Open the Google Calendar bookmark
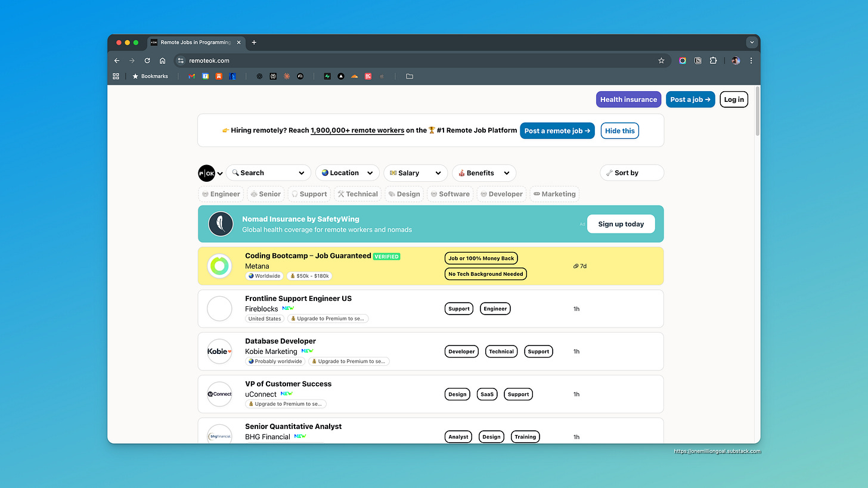This screenshot has width=868, height=488. 205,76
